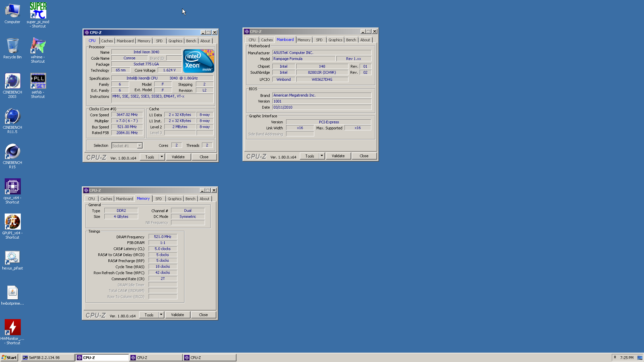Select Memory tab in Mainboard window
644x362 pixels.
pyautogui.click(x=304, y=40)
